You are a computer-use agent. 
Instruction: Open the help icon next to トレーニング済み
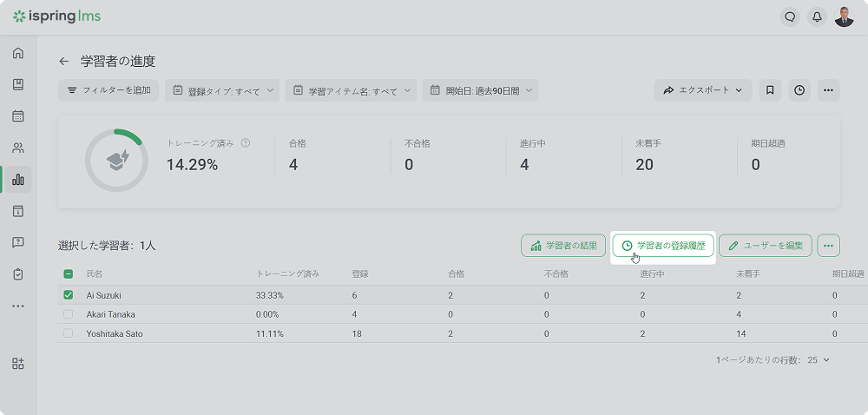[246, 142]
